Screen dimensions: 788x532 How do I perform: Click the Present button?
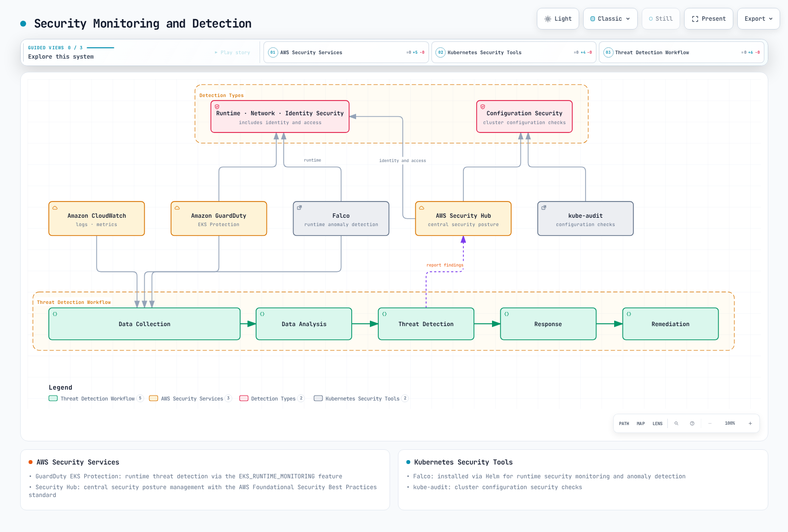pyautogui.click(x=709, y=19)
